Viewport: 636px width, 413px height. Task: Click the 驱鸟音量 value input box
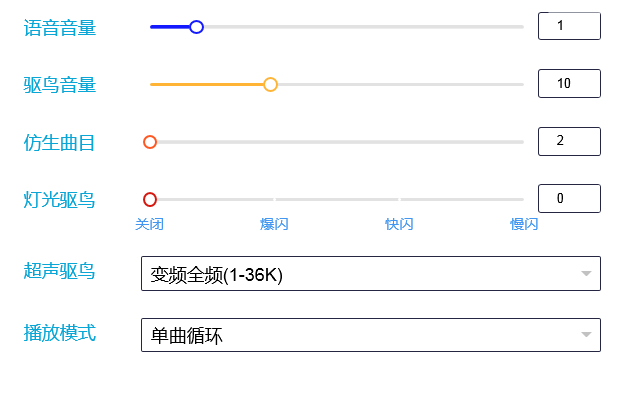tap(569, 84)
